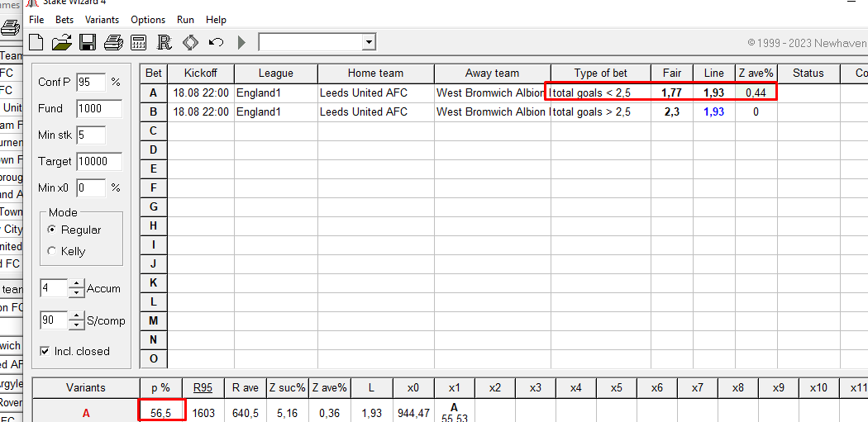Screen dimensions: 868x422
Task: Open the File menu
Action: click(36, 20)
